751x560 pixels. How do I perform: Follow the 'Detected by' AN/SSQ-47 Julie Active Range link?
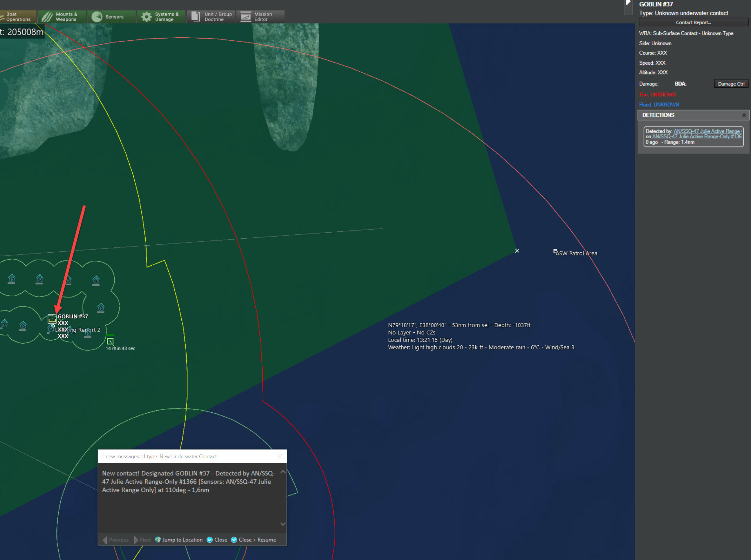pyautogui.click(x=707, y=131)
